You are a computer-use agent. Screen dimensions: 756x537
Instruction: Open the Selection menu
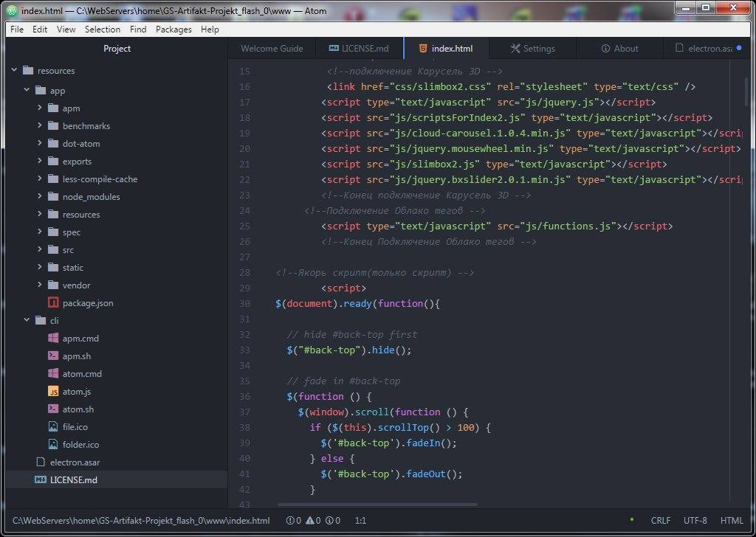[x=103, y=30]
